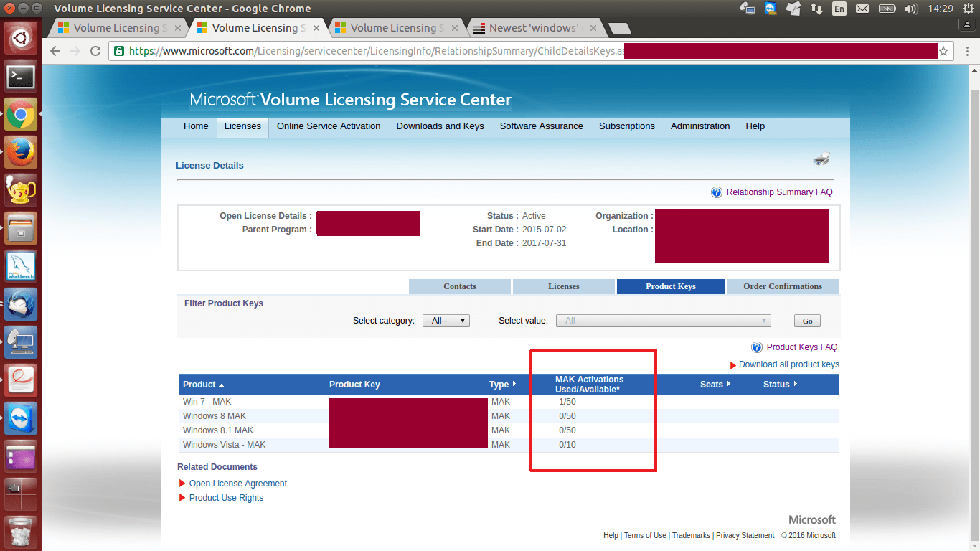Image resolution: width=980 pixels, height=551 pixels.
Task: Switch to the Newest 'windows' browser tab
Action: pyautogui.click(x=533, y=28)
